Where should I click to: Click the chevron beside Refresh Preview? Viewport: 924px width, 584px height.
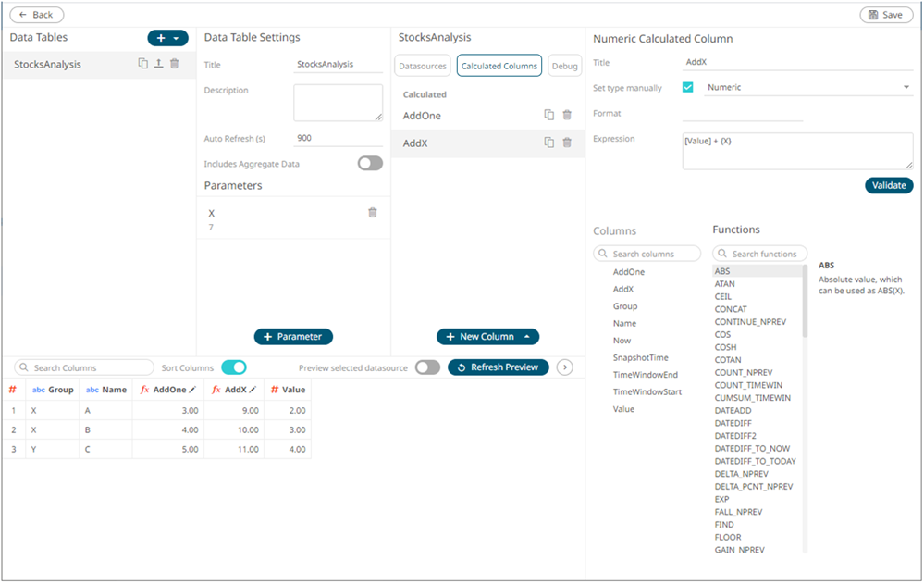click(564, 367)
